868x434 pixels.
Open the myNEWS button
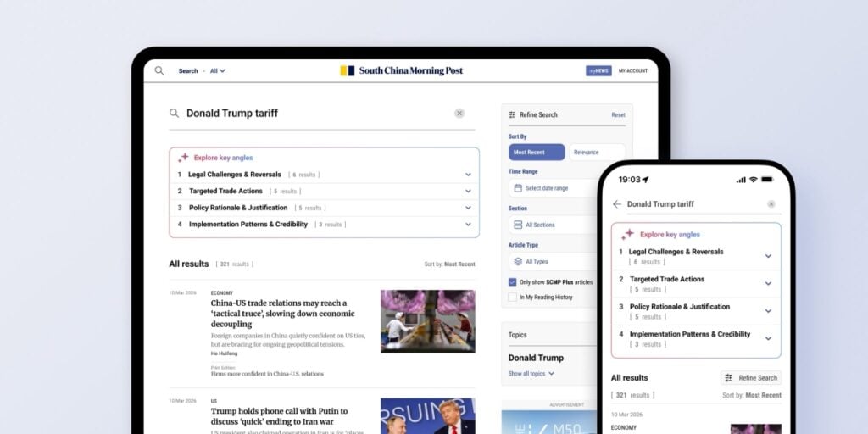point(598,71)
